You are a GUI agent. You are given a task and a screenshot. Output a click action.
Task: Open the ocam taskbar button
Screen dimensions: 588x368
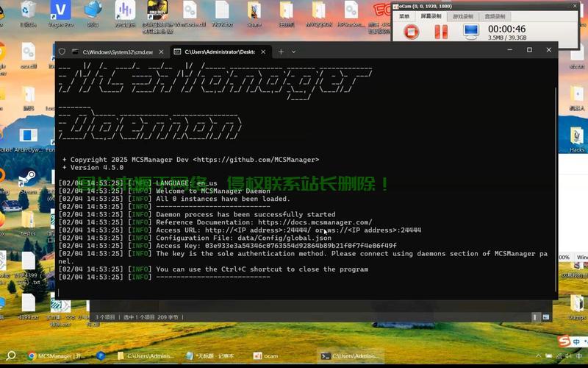click(266, 355)
